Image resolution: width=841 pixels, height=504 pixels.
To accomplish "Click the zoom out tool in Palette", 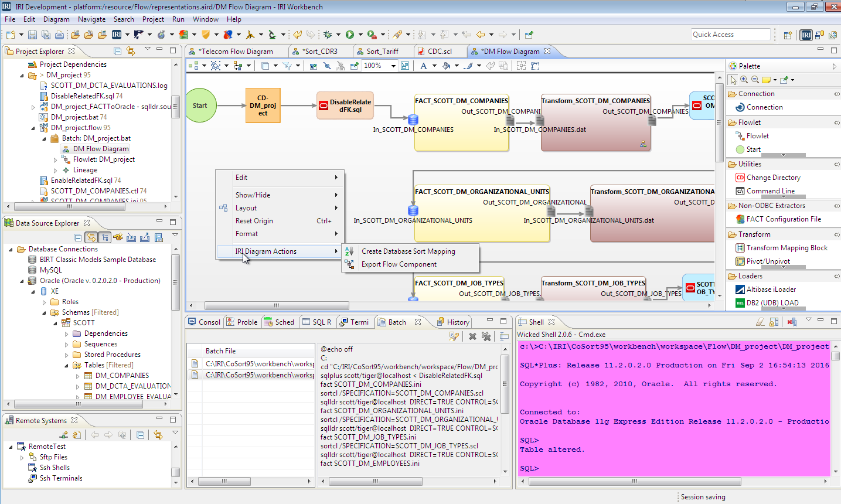I will click(x=755, y=80).
